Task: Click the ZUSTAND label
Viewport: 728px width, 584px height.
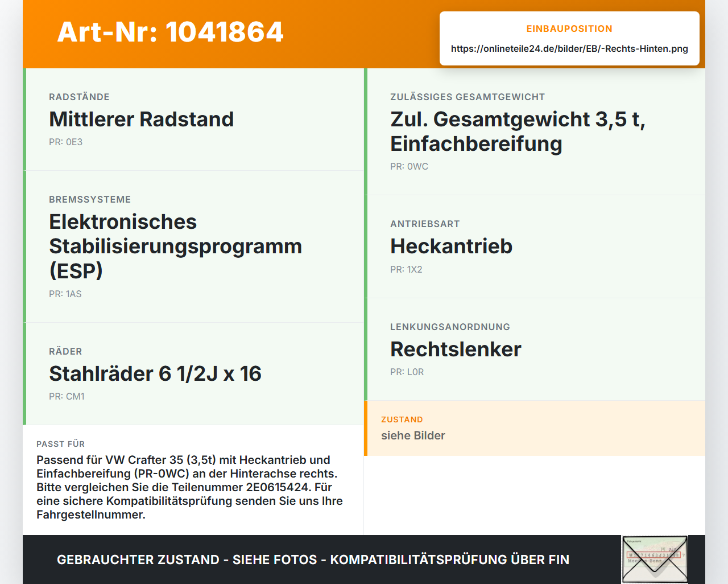Action: [x=402, y=420]
